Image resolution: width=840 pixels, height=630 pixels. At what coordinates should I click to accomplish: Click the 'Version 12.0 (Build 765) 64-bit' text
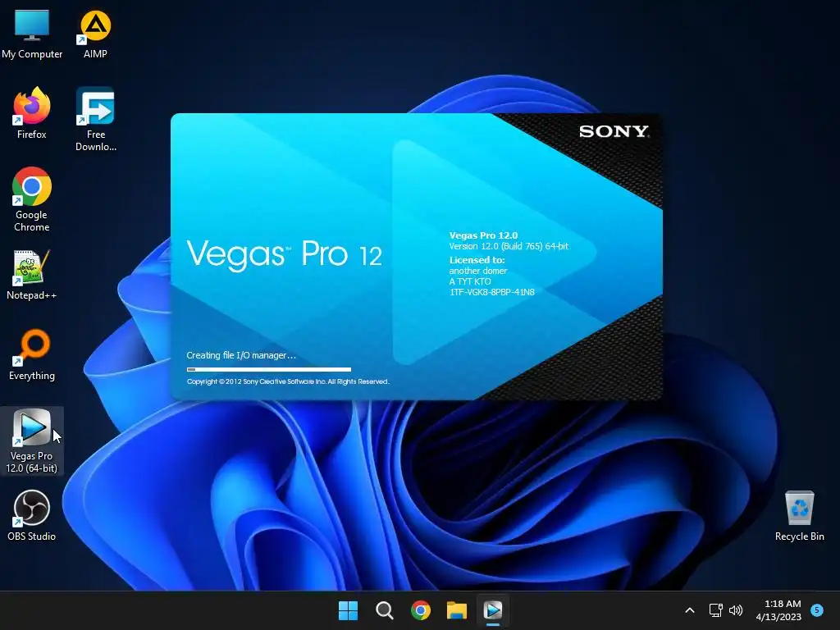[x=509, y=246]
